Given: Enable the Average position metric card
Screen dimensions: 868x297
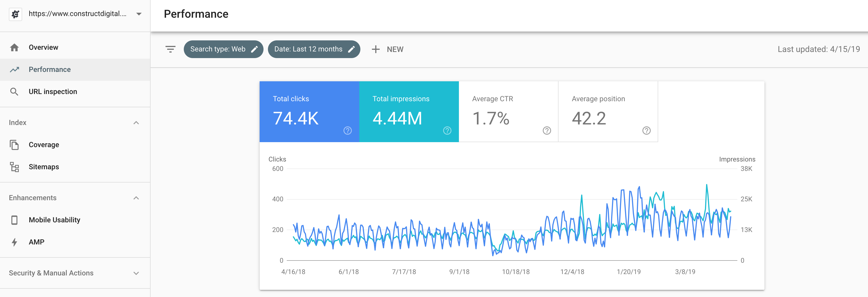Looking at the screenshot, I should pyautogui.click(x=608, y=111).
